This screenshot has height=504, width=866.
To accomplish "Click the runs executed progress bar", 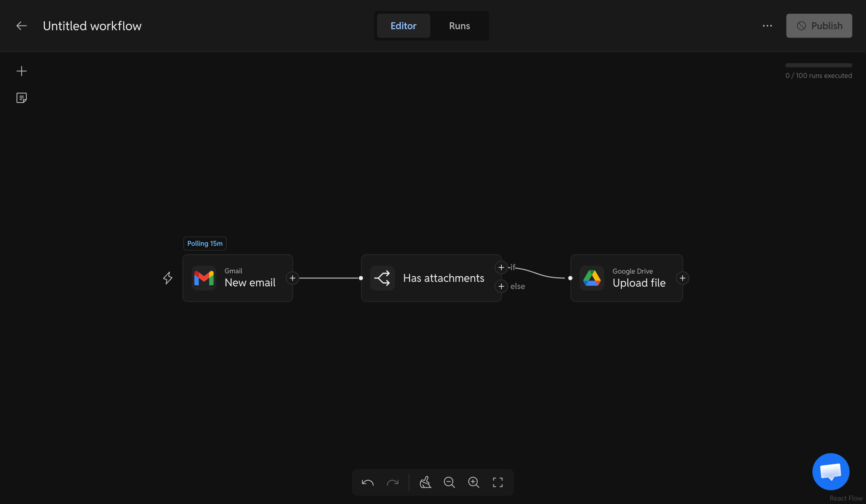I will coord(818,65).
